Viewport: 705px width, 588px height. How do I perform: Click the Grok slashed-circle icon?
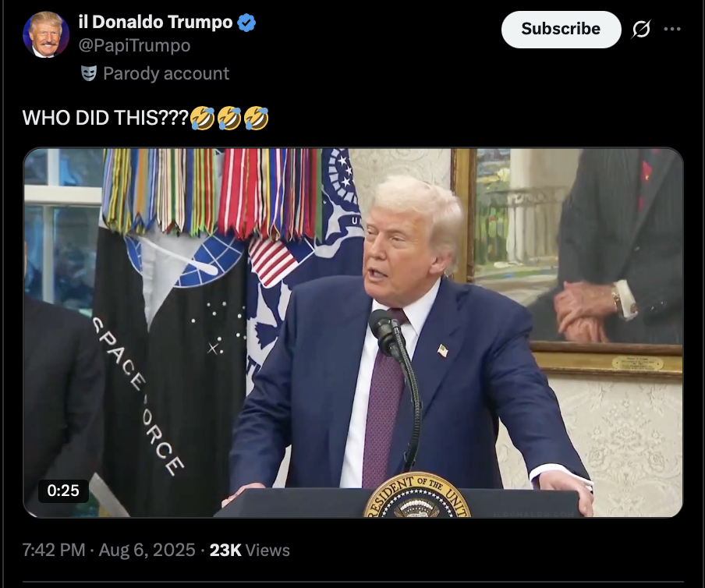[x=641, y=29]
